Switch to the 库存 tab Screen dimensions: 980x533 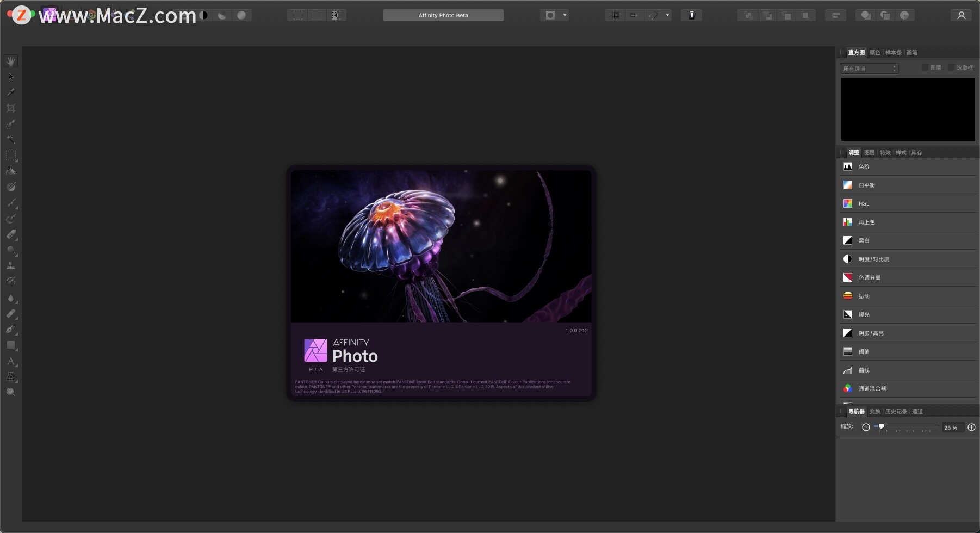[x=917, y=153]
